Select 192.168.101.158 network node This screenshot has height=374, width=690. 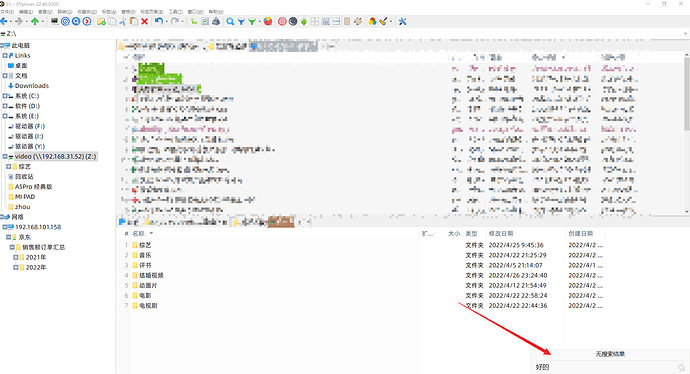point(38,227)
